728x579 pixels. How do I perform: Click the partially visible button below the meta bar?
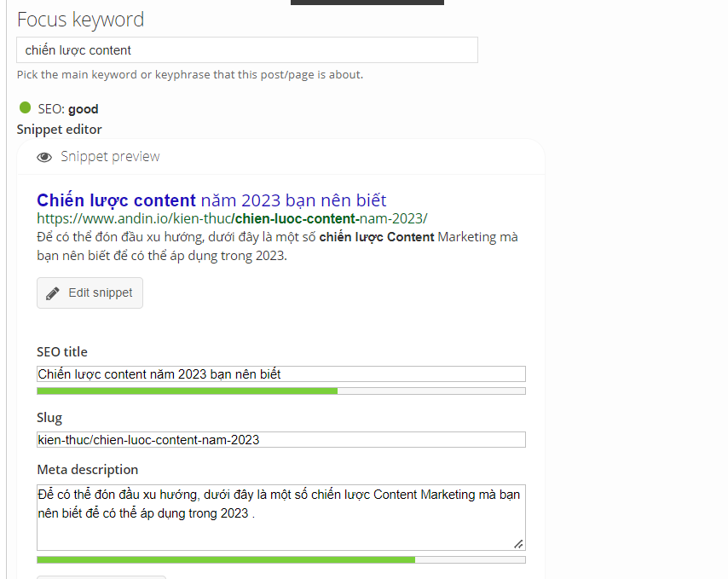coord(101,576)
